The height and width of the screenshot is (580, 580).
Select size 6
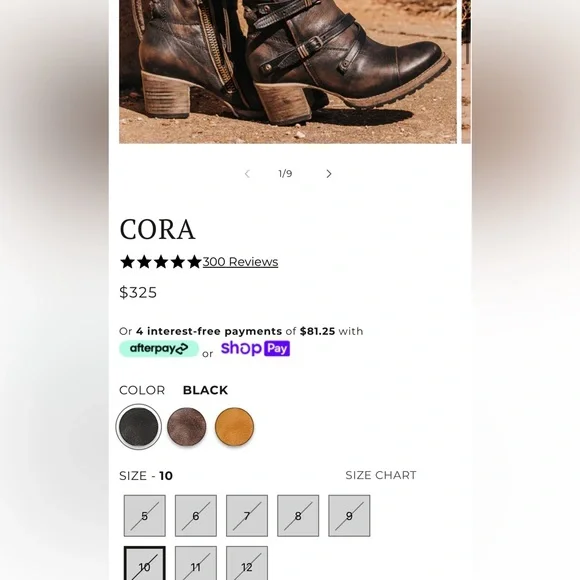tap(196, 516)
